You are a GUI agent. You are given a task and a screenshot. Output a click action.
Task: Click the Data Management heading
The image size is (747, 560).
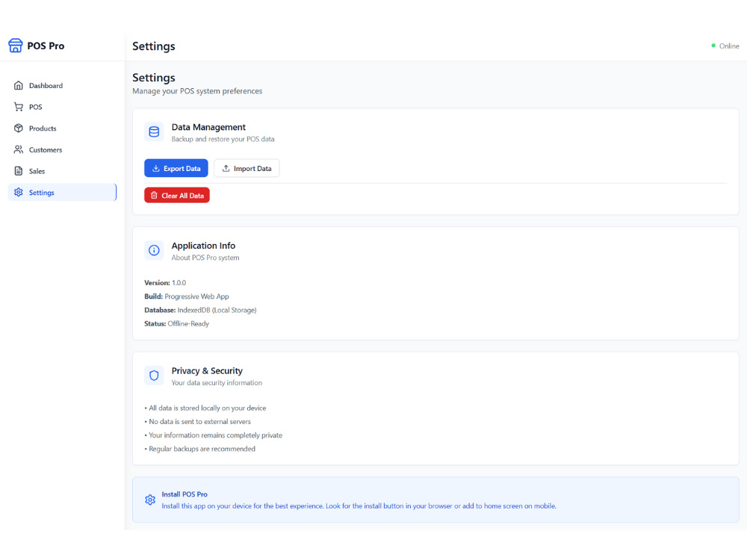click(208, 127)
